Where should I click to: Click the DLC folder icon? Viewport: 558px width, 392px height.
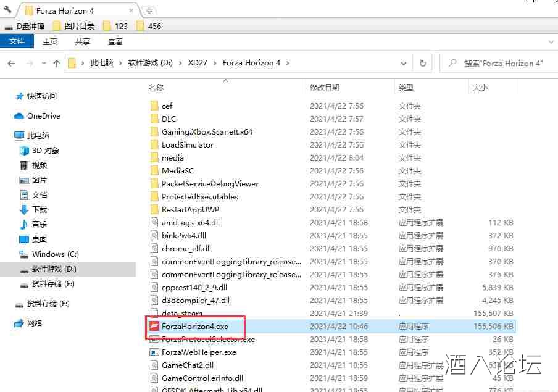click(154, 119)
